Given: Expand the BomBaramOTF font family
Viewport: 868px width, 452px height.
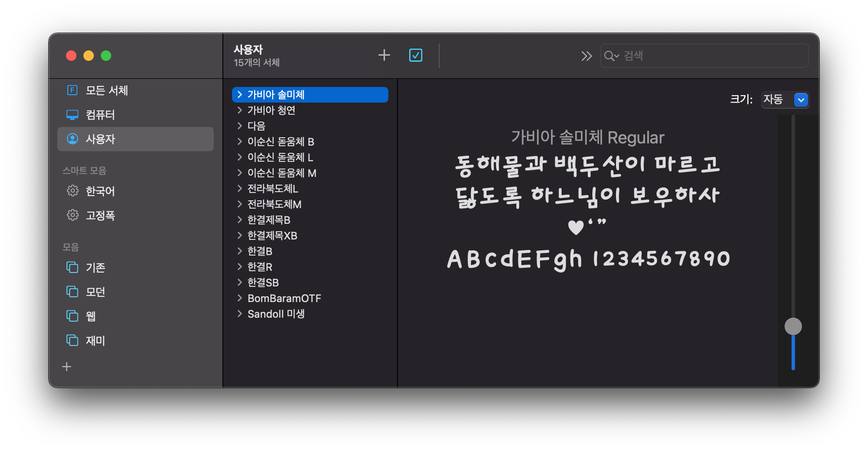Looking at the screenshot, I should tap(239, 298).
